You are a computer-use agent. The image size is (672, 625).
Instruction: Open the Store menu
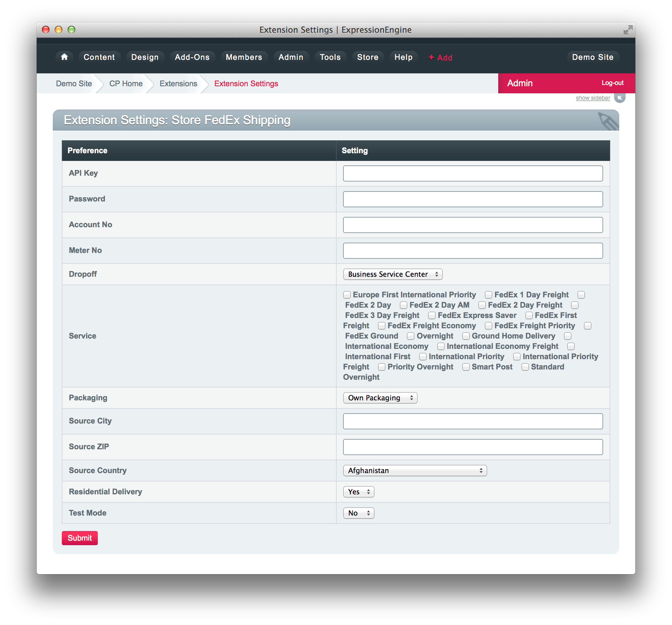click(x=368, y=57)
